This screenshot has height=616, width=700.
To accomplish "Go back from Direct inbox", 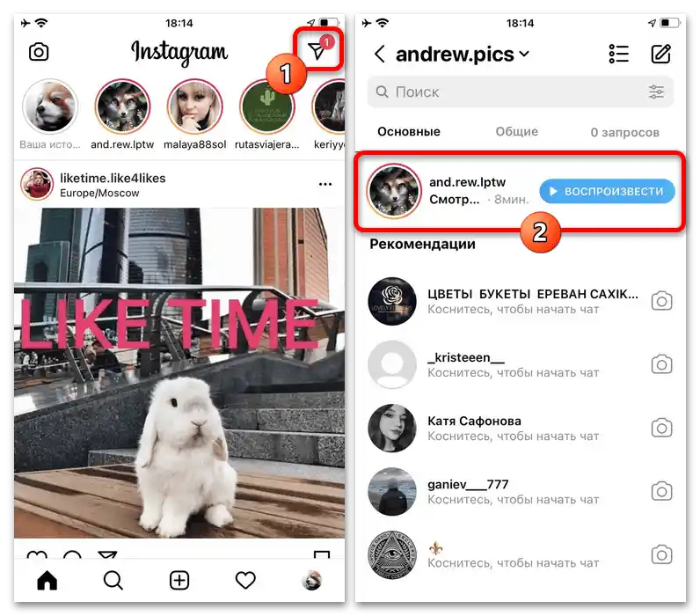I will [379, 54].
